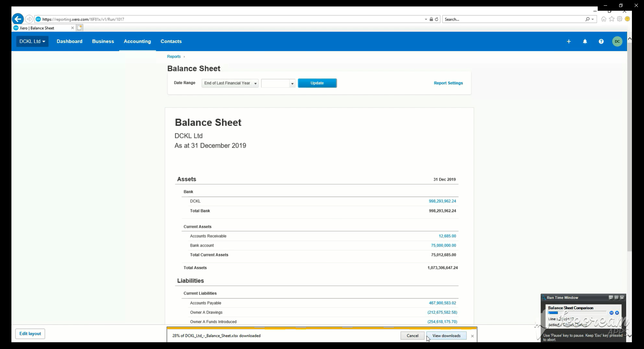Click the plus icon in Xero header

pos(569,41)
